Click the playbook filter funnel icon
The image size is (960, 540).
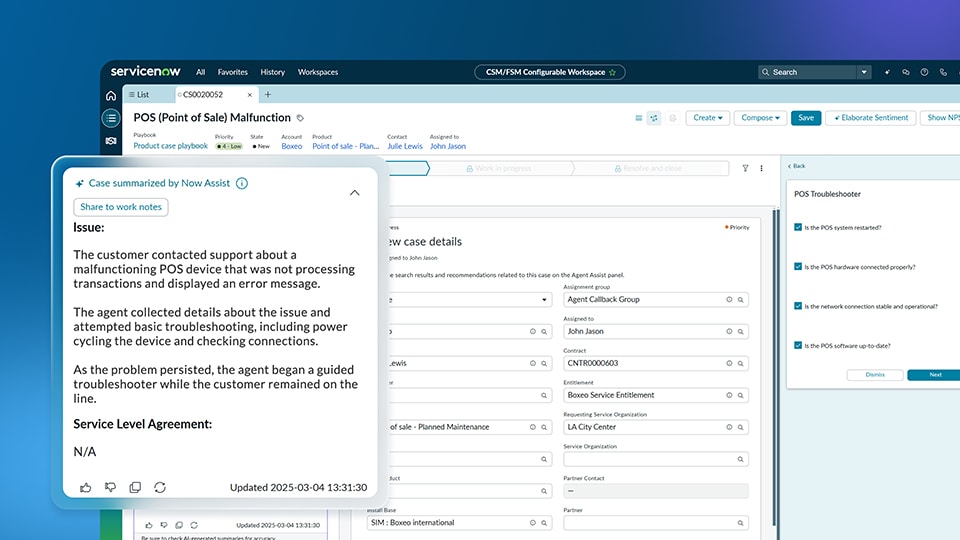pos(745,168)
